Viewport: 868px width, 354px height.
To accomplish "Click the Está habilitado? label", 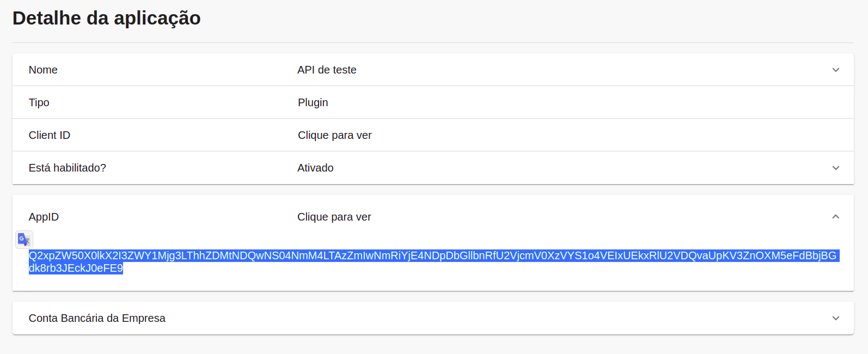I will (x=68, y=168).
